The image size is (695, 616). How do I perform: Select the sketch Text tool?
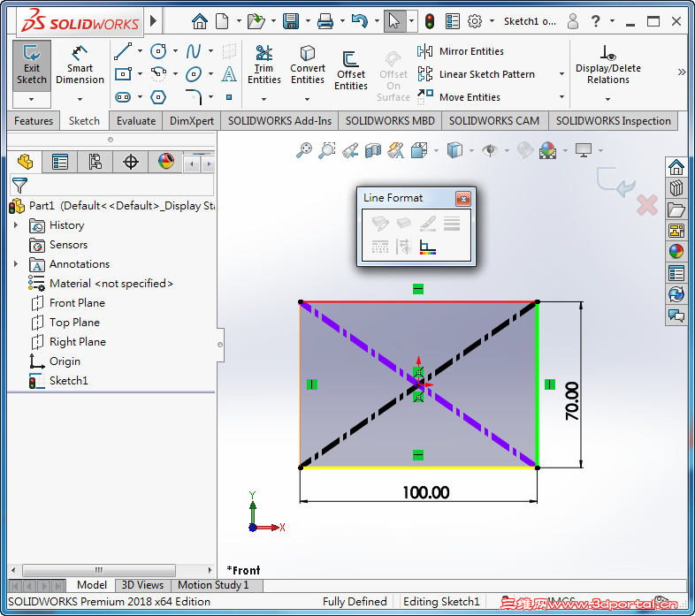coord(229,73)
